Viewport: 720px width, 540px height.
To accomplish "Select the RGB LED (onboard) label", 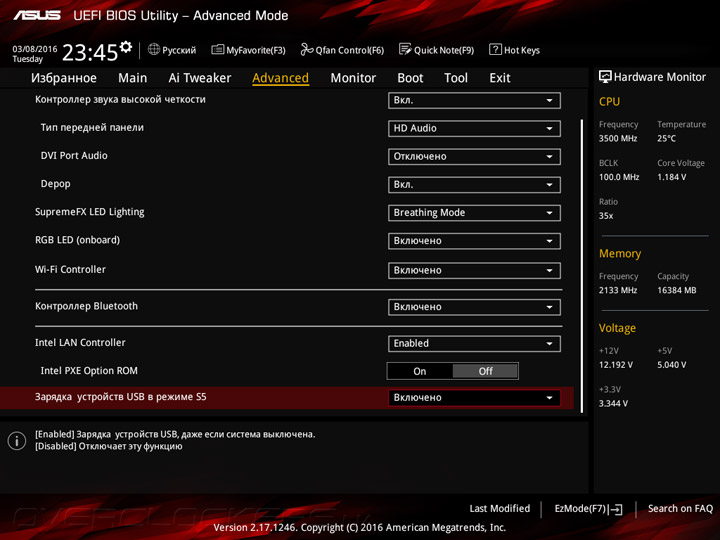I will pos(77,240).
